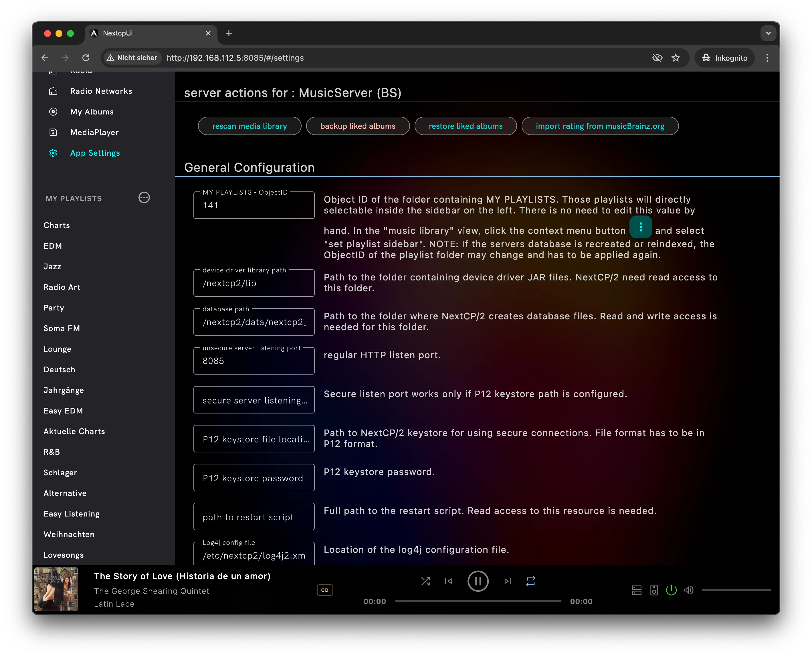Toggle shuffle playback

tap(426, 581)
